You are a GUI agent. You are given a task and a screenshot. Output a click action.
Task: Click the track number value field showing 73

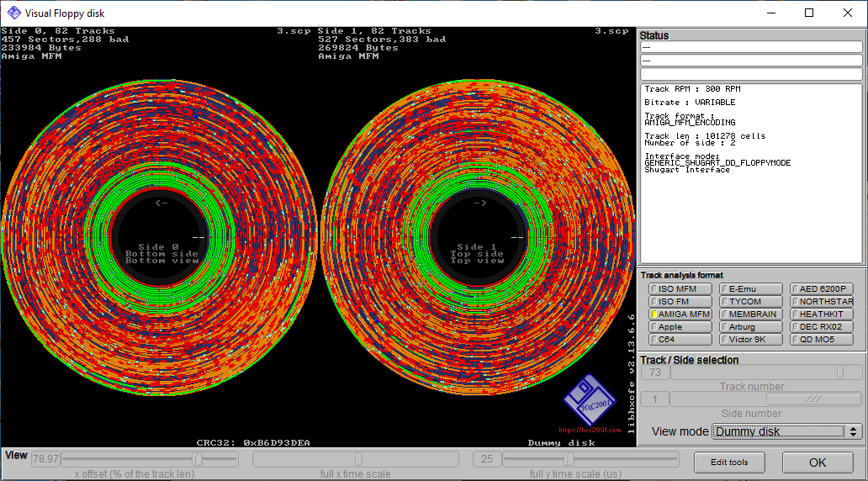(x=655, y=373)
